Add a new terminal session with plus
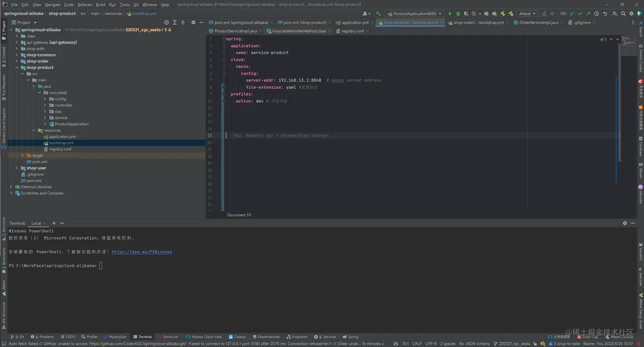The width and height of the screenshot is (644, 347). coord(54,223)
